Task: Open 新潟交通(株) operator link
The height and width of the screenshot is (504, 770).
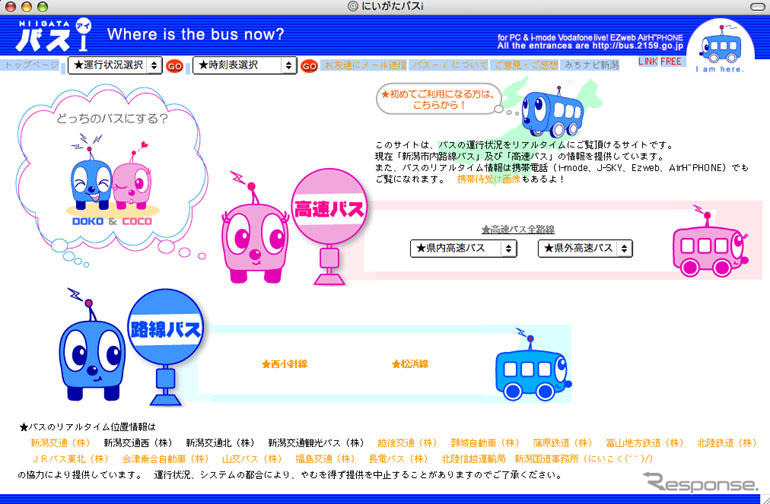Action: click(x=60, y=443)
